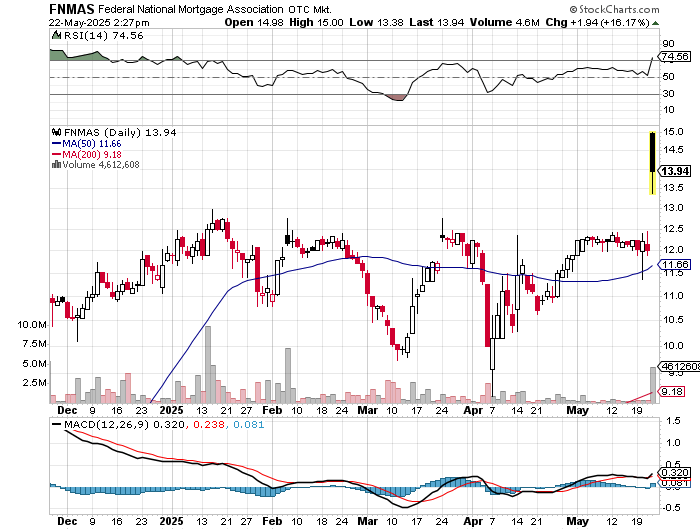The height and width of the screenshot is (530, 700).
Task: Click 2025 on the MACD panel date axis
Action: pos(171,521)
